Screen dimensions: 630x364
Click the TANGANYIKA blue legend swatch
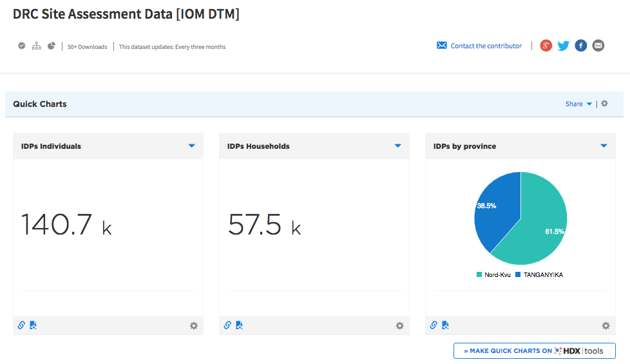tap(518, 275)
